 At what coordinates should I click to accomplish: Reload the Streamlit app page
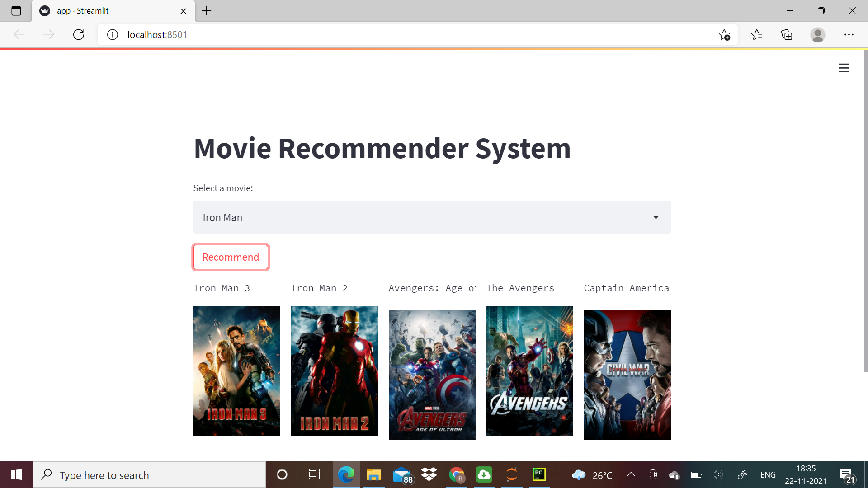(79, 34)
